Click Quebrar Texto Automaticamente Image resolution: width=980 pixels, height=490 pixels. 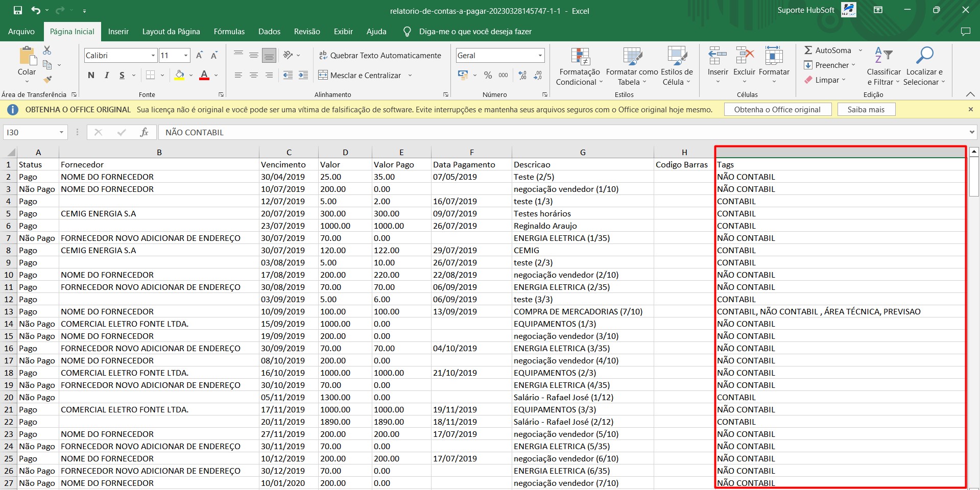point(380,55)
